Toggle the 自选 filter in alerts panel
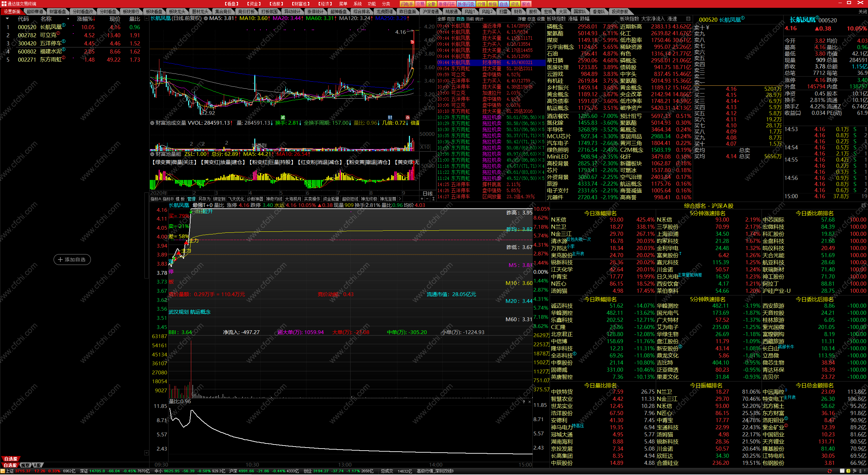This screenshot has height=475, width=868. pos(460,19)
